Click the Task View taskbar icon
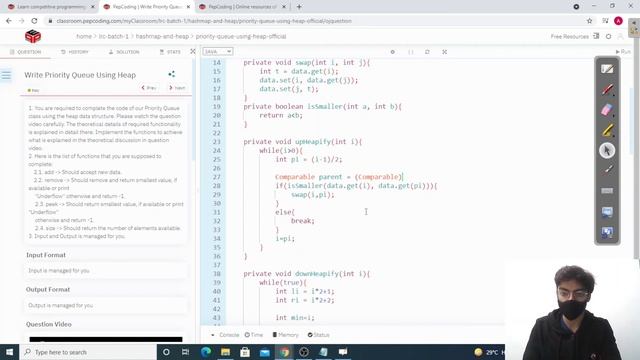This screenshot has width=640, height=360. (x=185, y=352)
